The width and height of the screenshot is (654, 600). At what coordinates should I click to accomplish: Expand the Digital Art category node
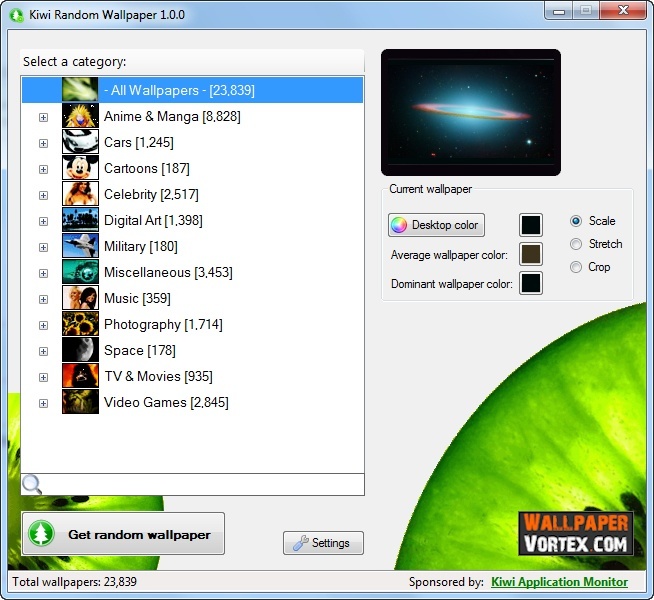43,221
